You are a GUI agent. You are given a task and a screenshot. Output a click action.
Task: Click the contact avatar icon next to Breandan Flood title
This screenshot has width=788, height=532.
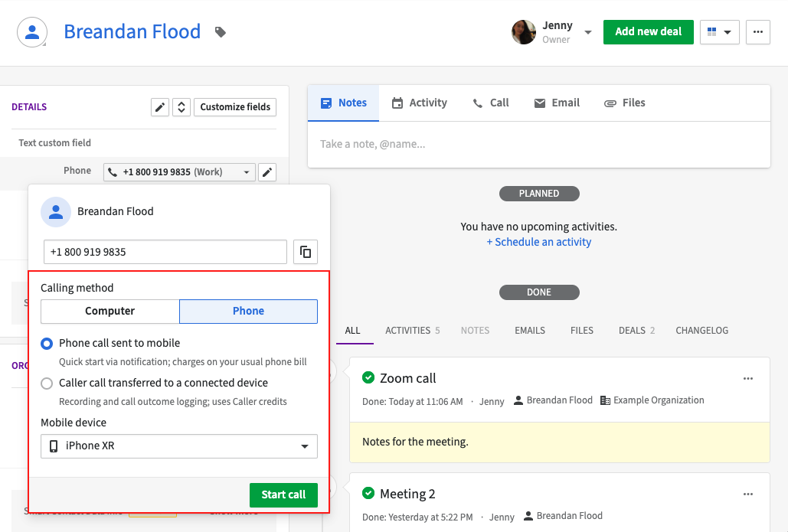click(x=32, y=32)
